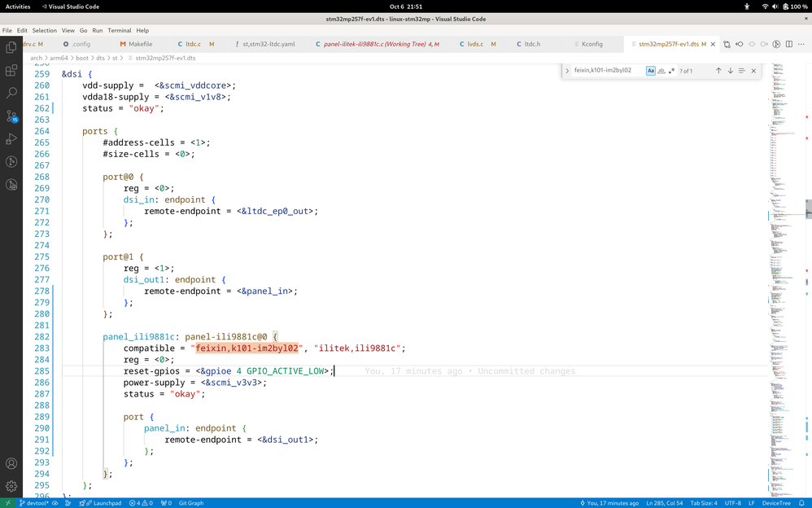Open the Explorer view in activity bar

(x=11, y=48)
